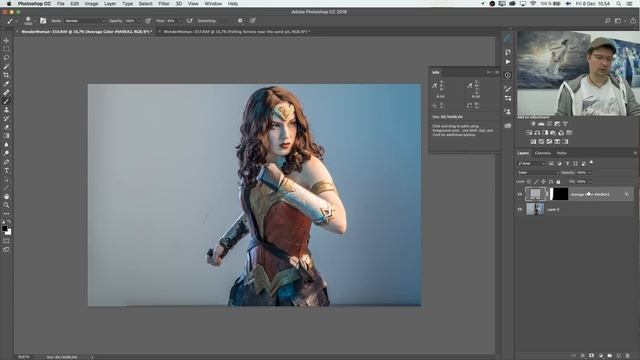Viewport: 640px width, 360px height.
Task: Hide the Layer 0 layer
Action: pos(520,209)
